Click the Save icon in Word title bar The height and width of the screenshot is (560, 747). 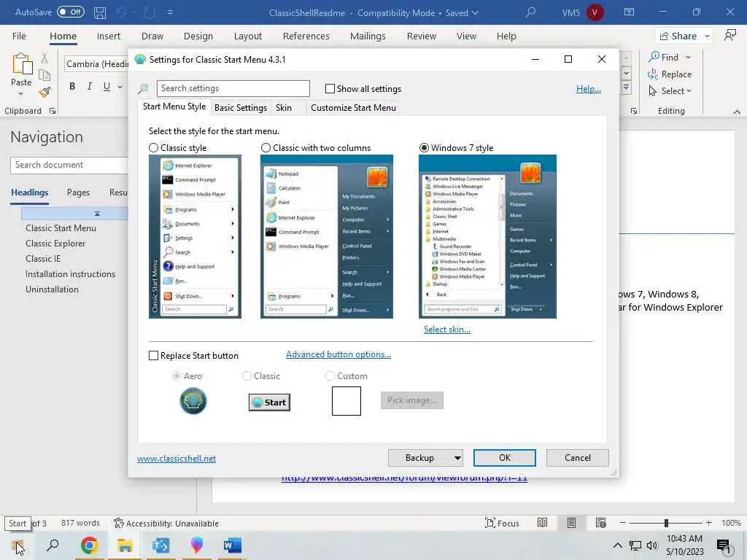(99, 13)
